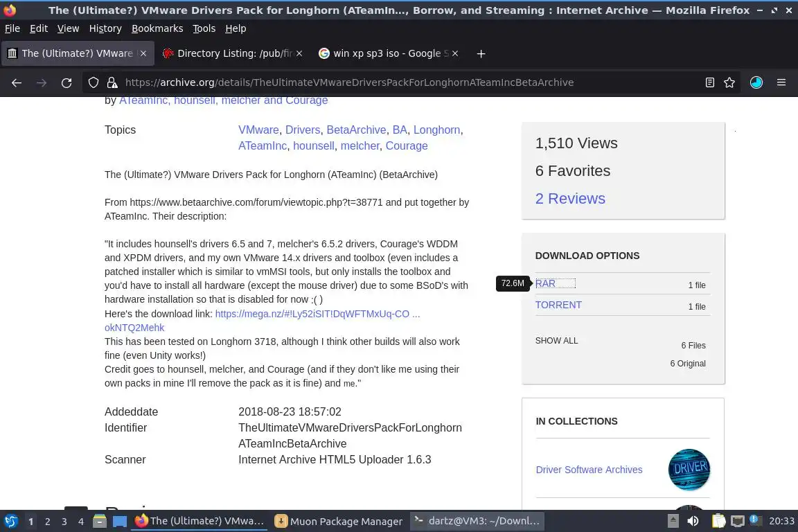
Task: Close the VMware Drivers Pack tab
Action: point(143,53)
